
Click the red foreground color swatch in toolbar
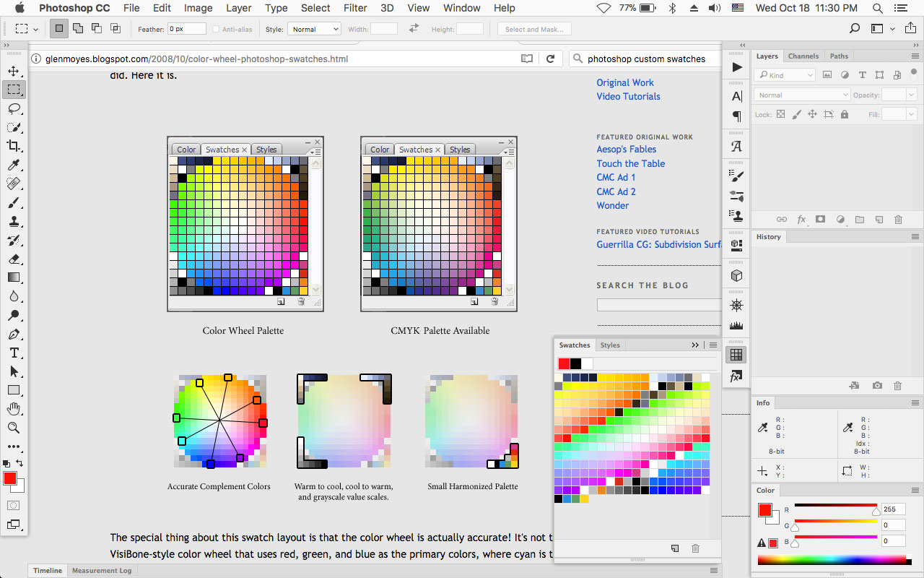(x=10, y=478)
